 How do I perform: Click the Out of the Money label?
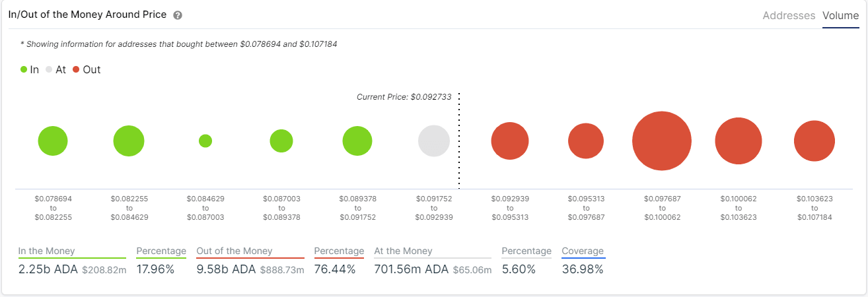[x=234, y=251]
